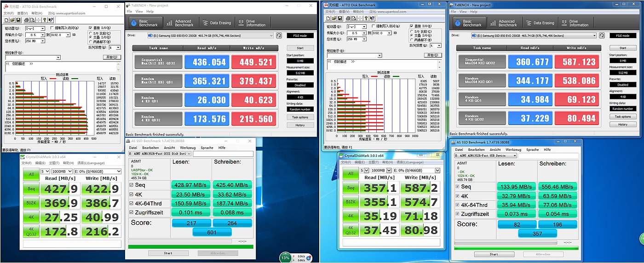
Task: Click the green progress bar in the left AS SSD window
Action: pos(190,247)
